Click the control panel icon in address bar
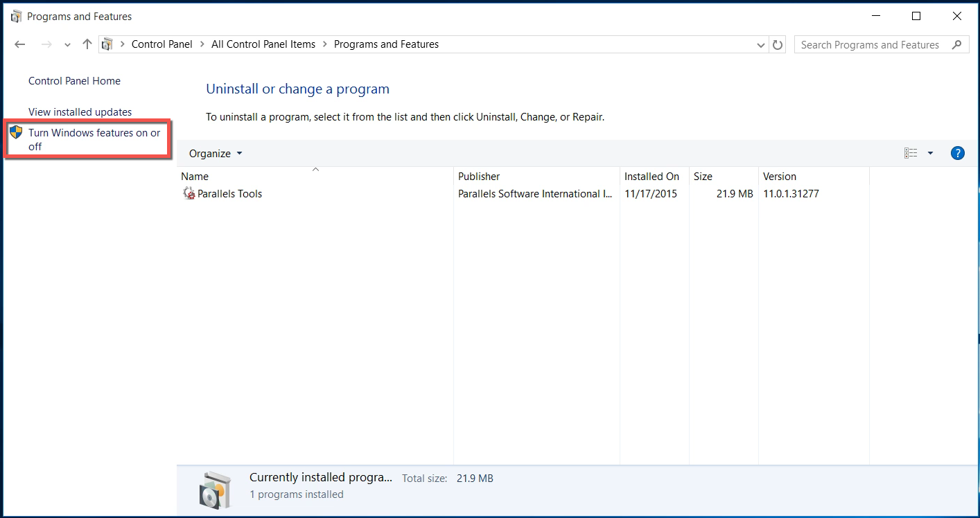 (107, 44)
